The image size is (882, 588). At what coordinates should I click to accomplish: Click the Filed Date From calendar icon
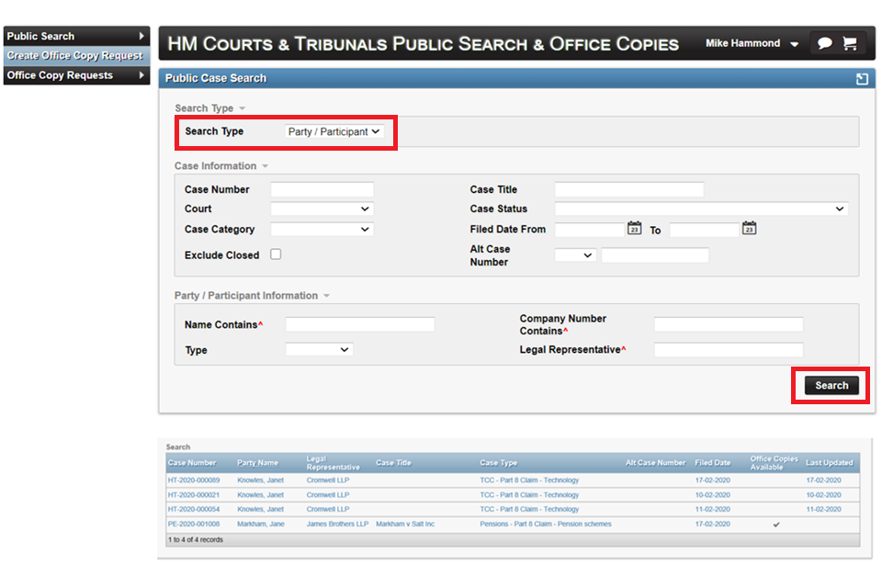tap(634, 229)
